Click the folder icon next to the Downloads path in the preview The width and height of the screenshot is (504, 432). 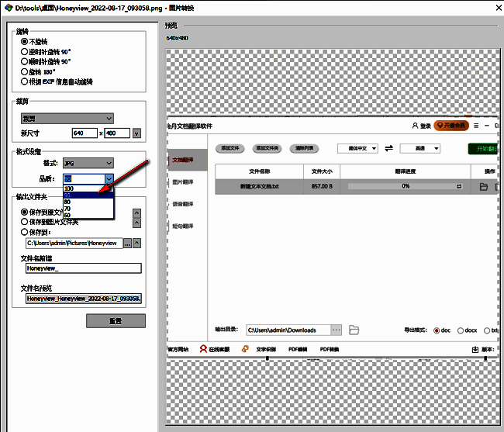coord(354,330)
